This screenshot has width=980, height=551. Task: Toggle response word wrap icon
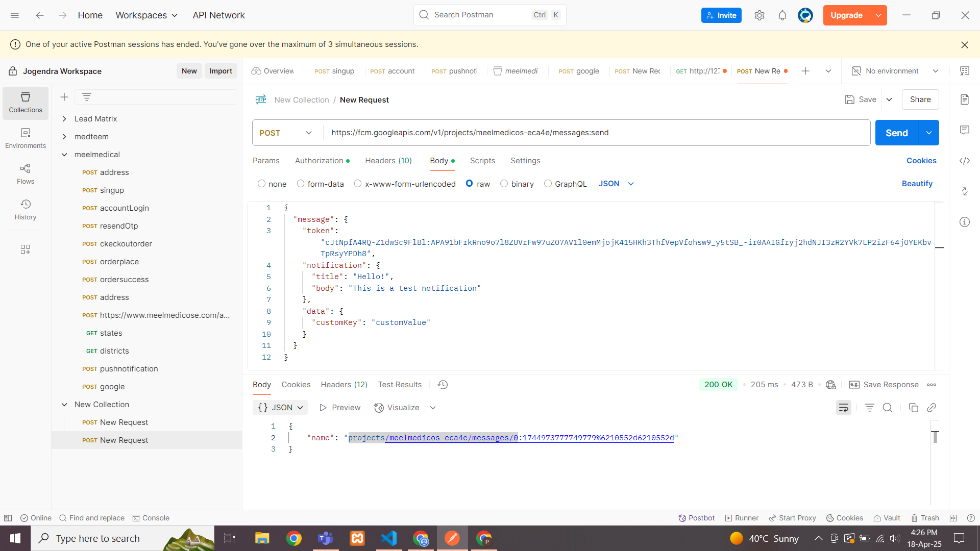tap(843, 408)
